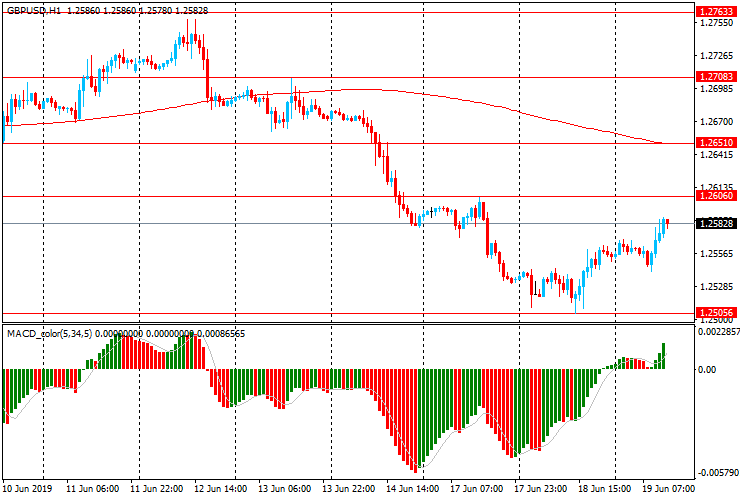Click the MACD_color(5,34,5) indicator label
Viewport: 740px width, 500px height.
tap(50, 334)
